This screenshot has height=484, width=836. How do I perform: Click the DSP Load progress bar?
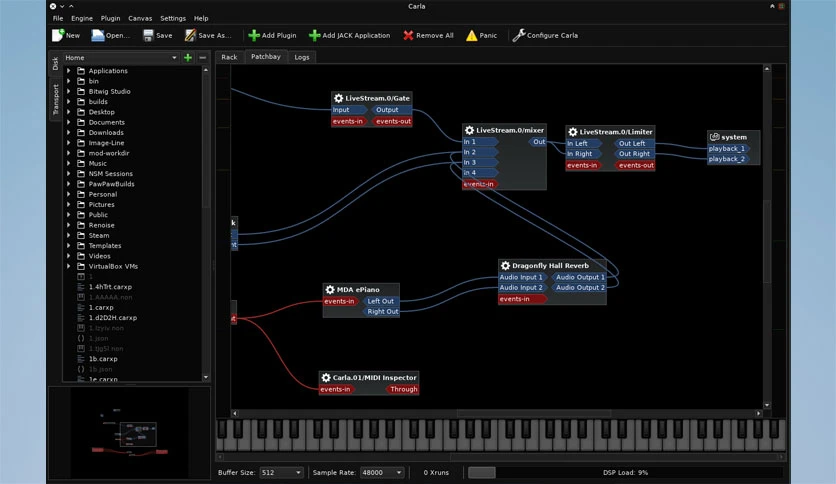625,472
